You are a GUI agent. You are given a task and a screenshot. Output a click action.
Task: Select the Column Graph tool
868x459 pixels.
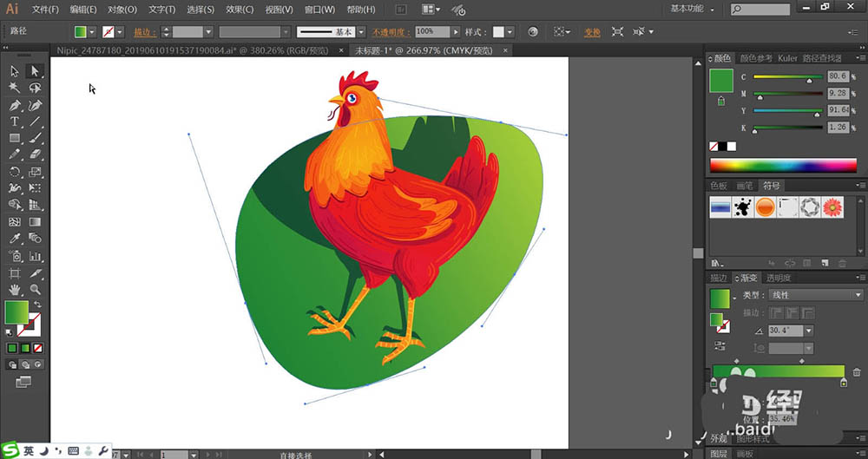coord(35,256)
